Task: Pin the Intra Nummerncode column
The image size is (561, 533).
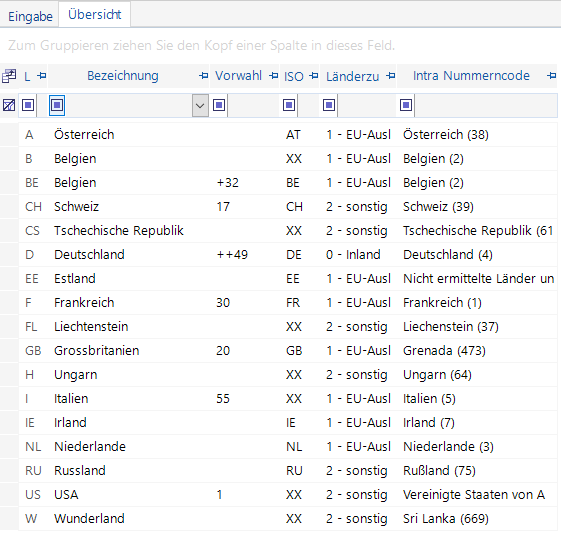Action: click(x=551, y=75)
